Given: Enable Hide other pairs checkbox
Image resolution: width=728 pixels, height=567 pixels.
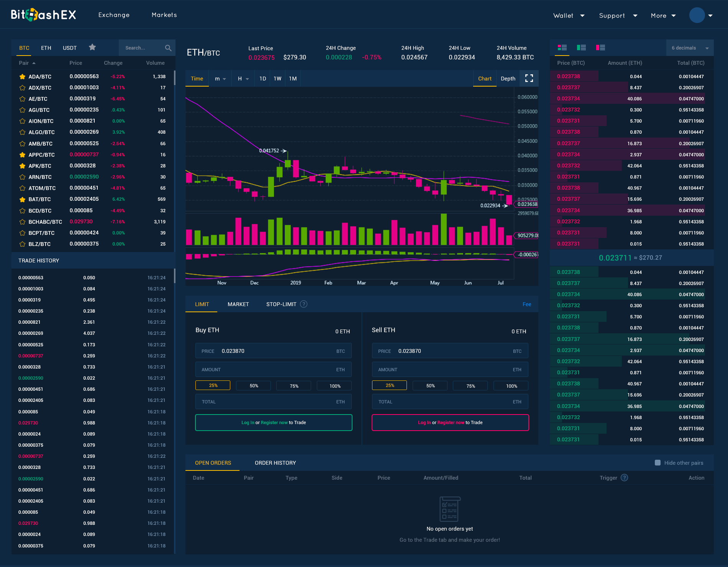Looking at the screenshot, I should (x=657, y=463).
